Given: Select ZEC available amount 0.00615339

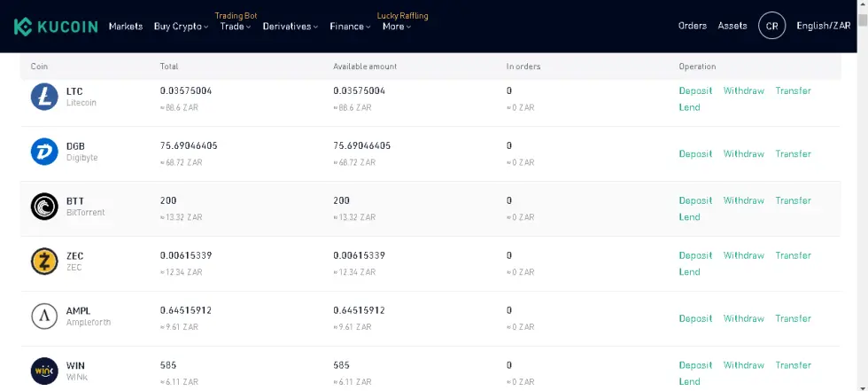Looking at the screenshot, I should pos(360,255).
